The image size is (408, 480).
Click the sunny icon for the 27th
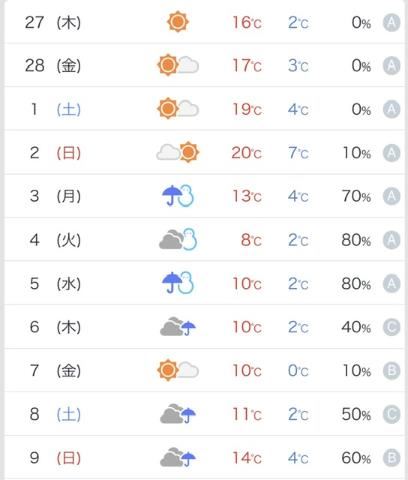178,22
